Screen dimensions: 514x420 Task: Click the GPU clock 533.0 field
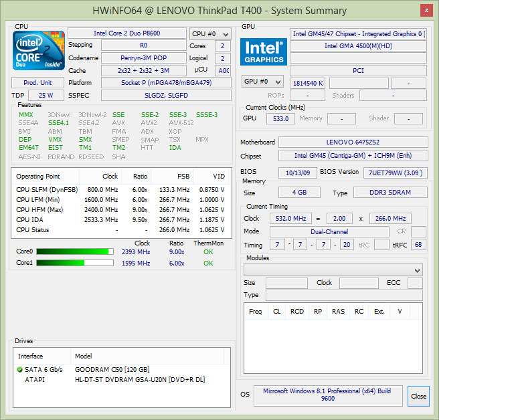[x=280, y=118]
